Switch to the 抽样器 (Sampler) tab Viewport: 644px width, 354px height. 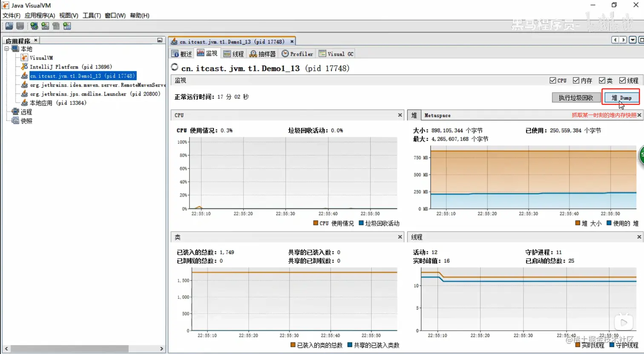click(263, 54)
